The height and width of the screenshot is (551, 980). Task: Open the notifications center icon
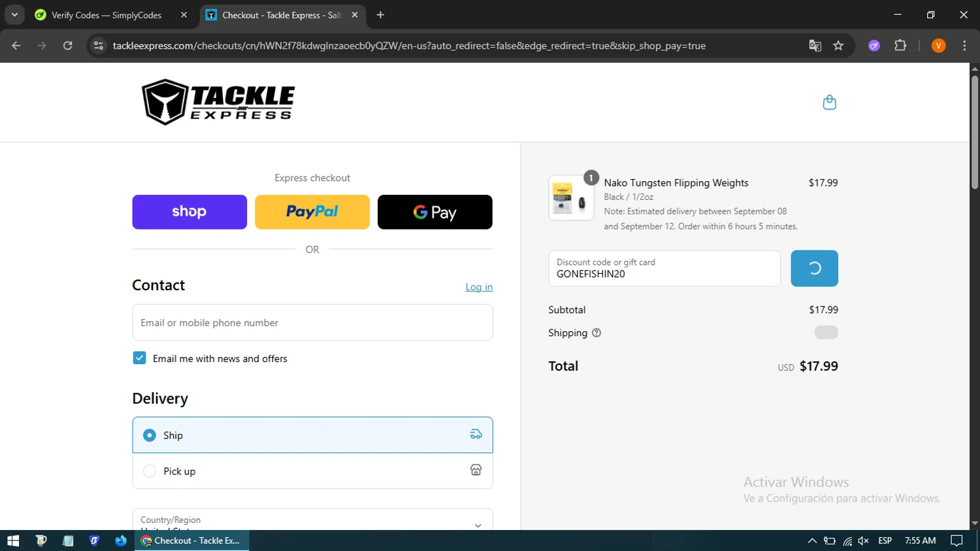(x=956, y=541)
